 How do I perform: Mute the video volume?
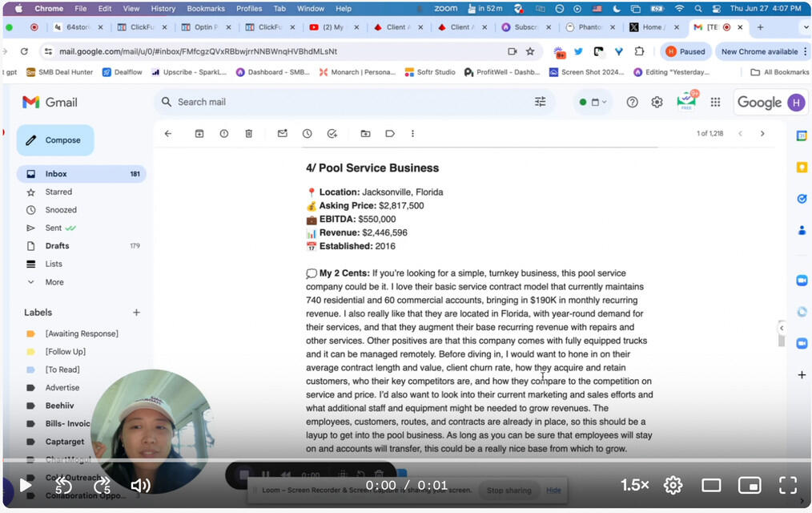click(140, 485)
